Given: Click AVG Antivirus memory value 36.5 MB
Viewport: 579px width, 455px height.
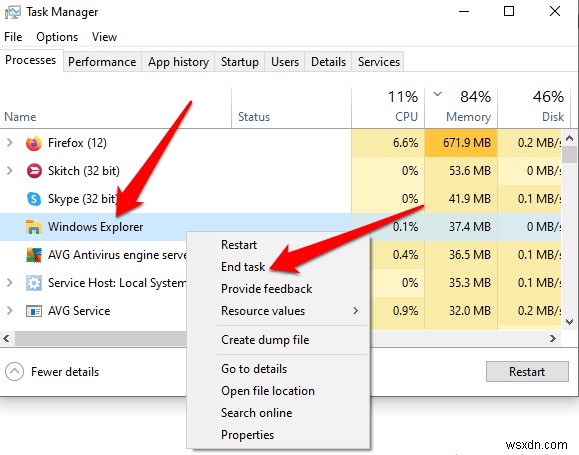Looking at the screenshot, I should point(470,255).
